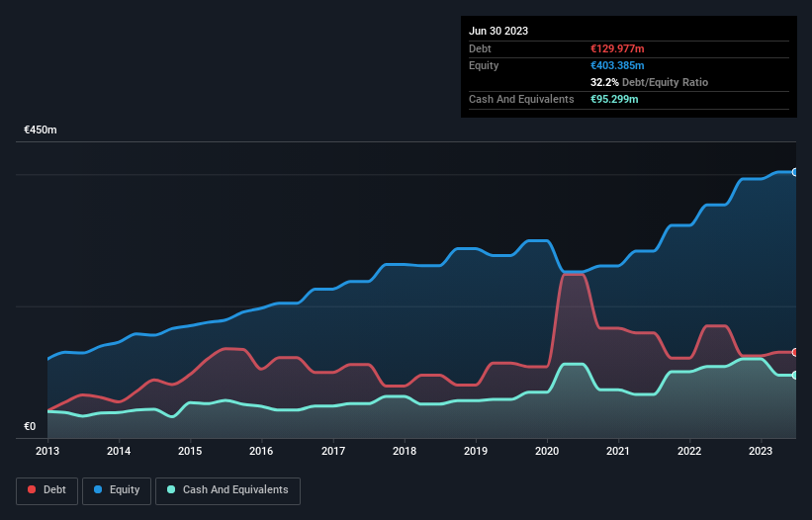Click the 2020 x-axis label
The width and height of the screenshot is (812, 520).
(547, 451)
